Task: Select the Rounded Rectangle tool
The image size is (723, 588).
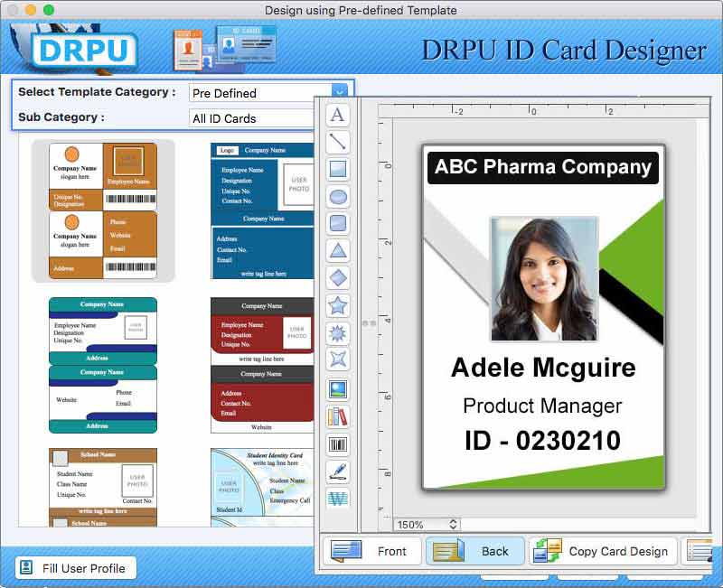Action: click(x=337, y=223)
